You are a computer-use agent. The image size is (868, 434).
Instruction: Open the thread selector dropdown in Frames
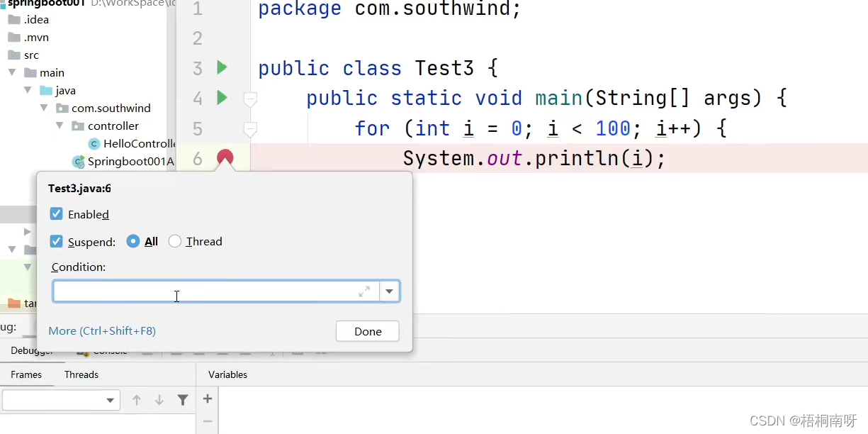click(61, 401)
